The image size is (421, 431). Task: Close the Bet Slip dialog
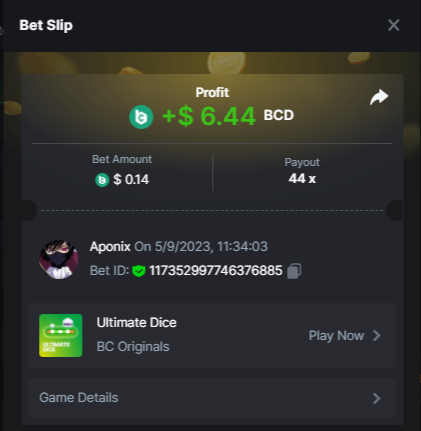coord(394,25)
